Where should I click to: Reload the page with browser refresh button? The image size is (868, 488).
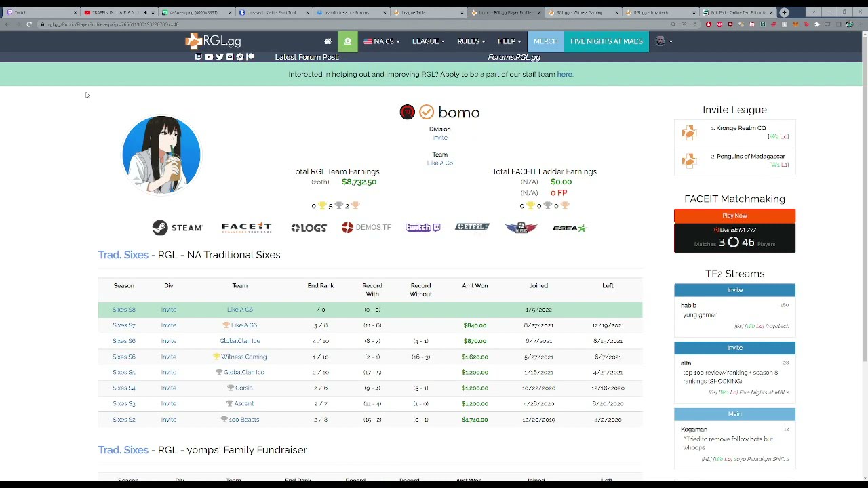point(29,24)
